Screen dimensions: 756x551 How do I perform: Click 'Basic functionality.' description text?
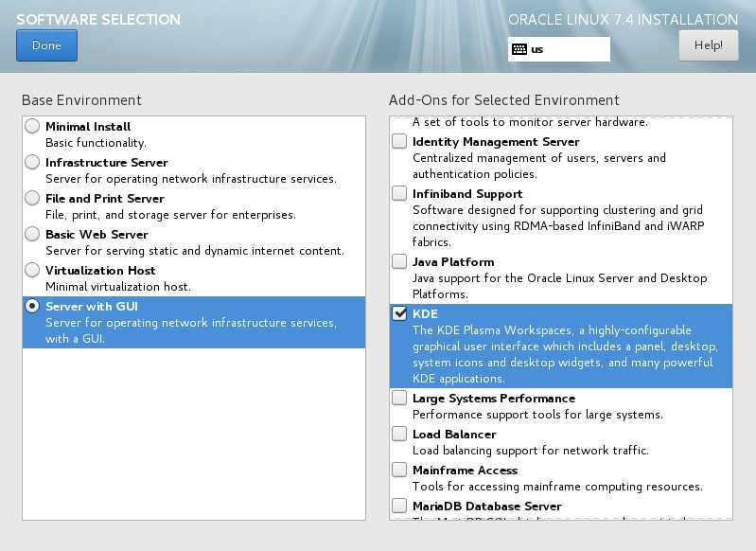pos(96,143)
